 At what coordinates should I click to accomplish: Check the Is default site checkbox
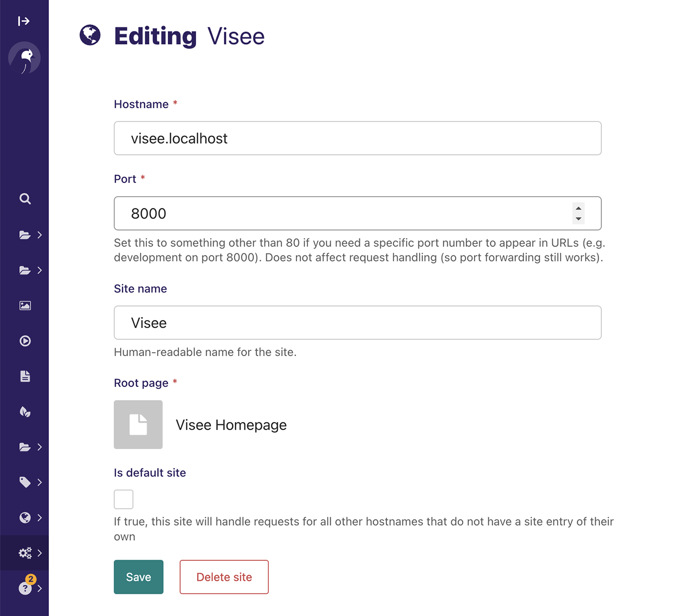tap(123, 499)
